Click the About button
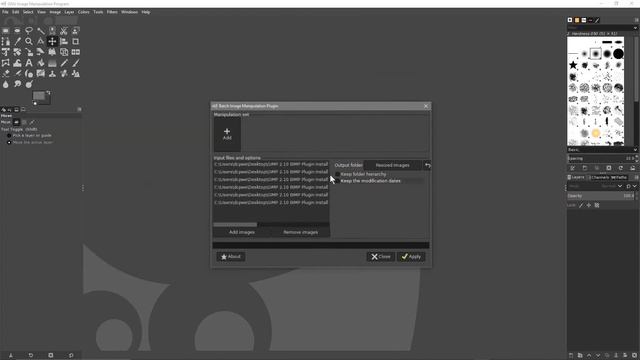This screenshot has width=640, height=360. 231,257
